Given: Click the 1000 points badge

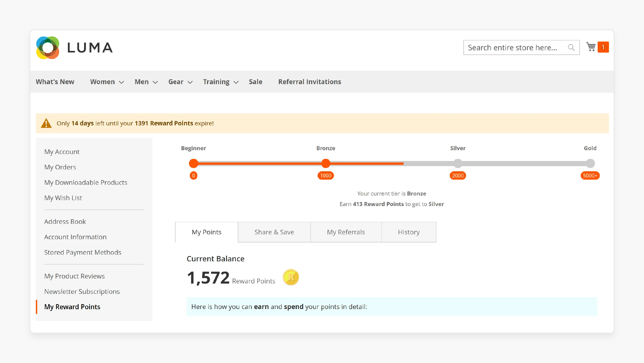Looking at the screenshot, I should [326, 176].
